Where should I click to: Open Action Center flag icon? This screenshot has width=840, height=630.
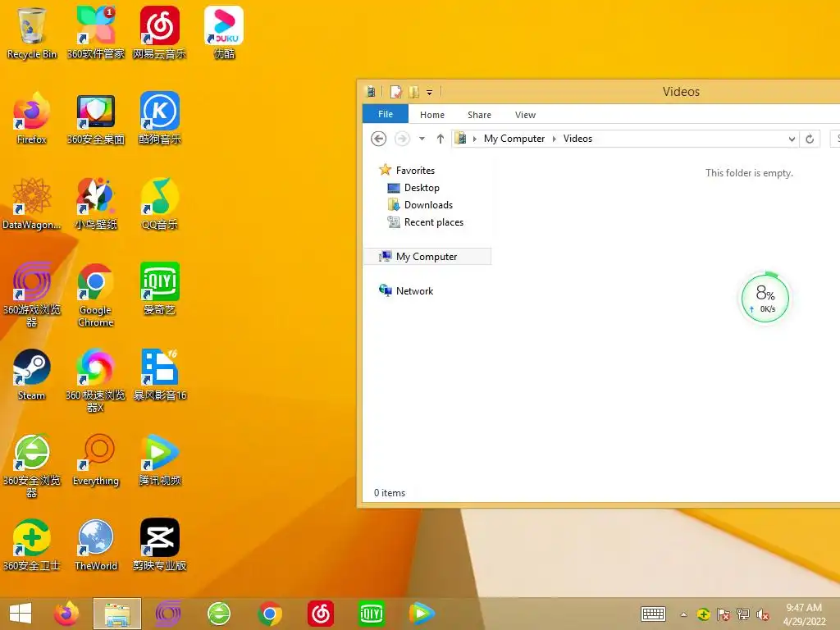pyautogui.click(x=724, y=614)
